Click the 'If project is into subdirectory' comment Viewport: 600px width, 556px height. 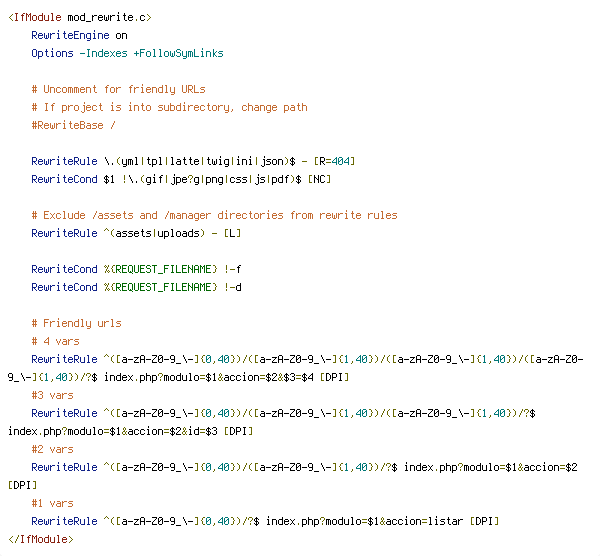169,107
